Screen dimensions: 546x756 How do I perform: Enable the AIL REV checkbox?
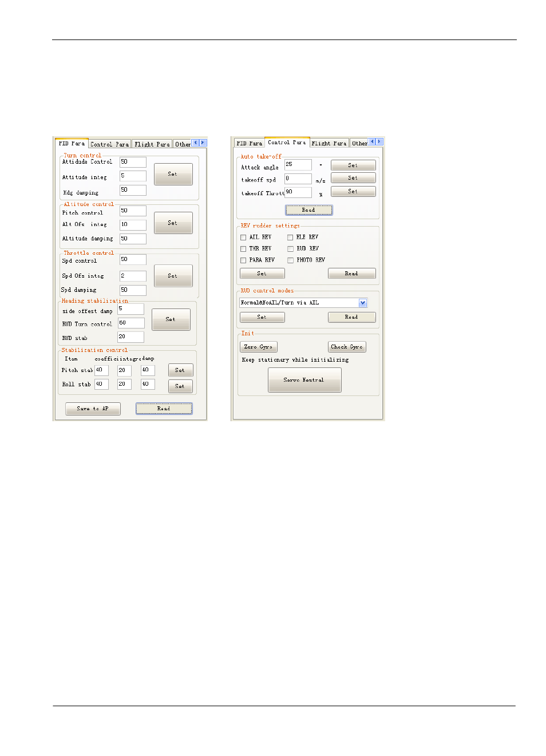click(x=243, y=238)
